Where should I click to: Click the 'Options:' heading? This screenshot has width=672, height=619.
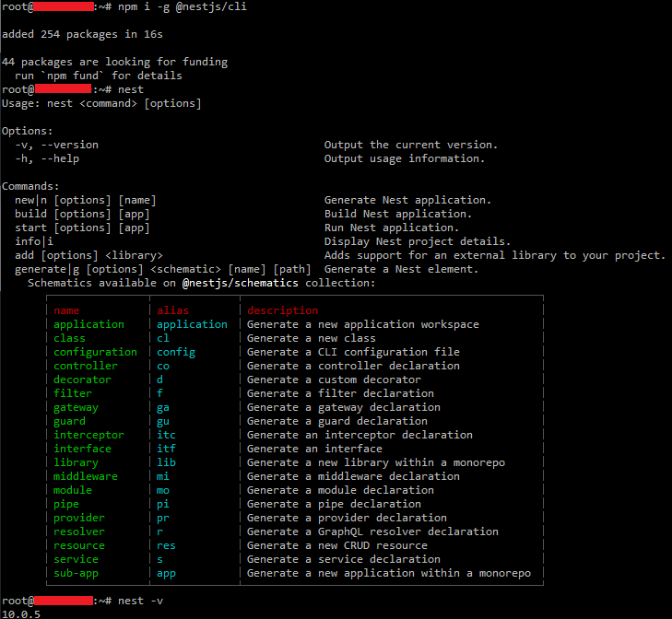pos(28,131)
